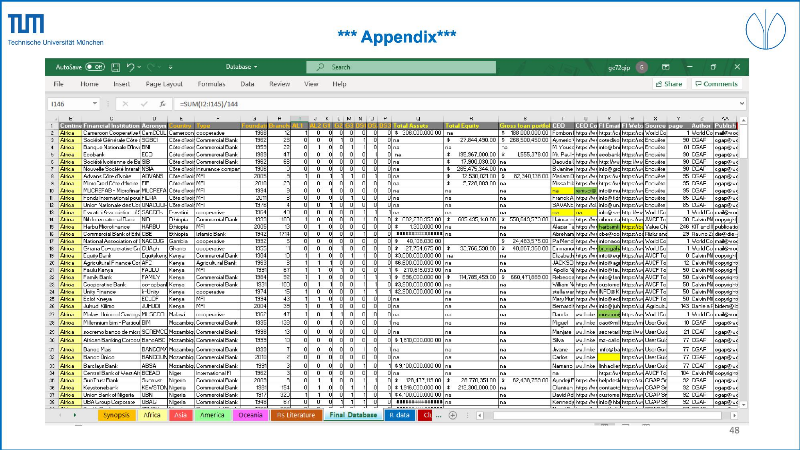Click the Enter checkmark in formula bar

point(144,104)
